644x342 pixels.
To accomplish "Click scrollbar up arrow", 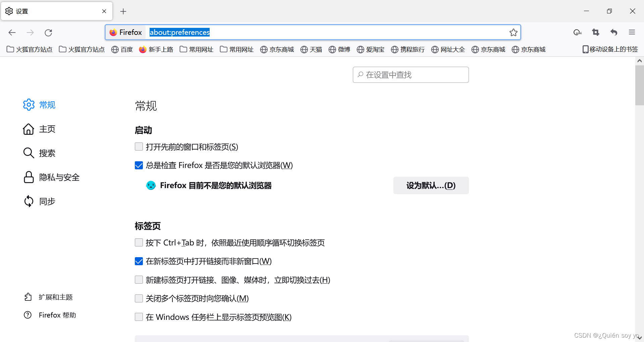I will (640, 61).
